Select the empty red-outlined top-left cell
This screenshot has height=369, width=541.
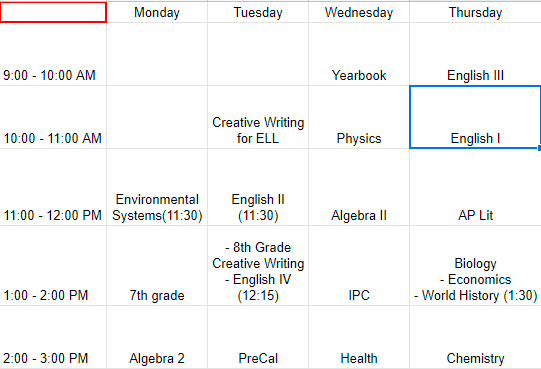[53, 12]
